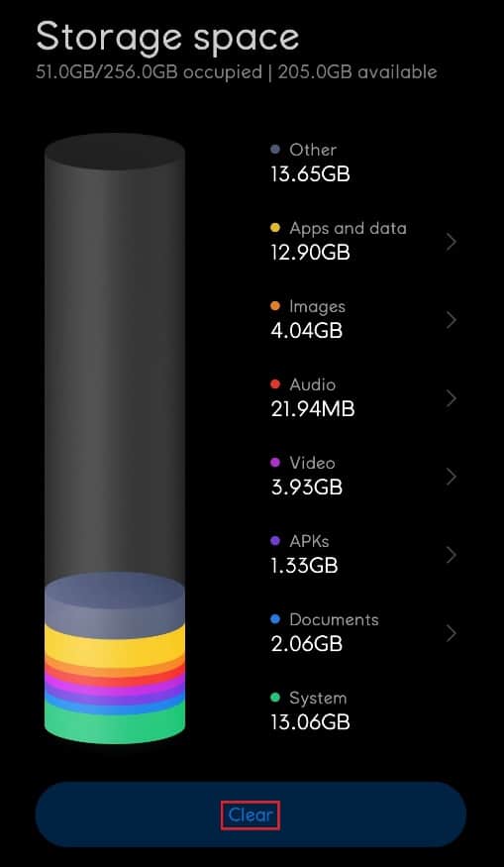Click the red Audio legend dot
This screenshot has width=504, height=867.
pos(275,384)
